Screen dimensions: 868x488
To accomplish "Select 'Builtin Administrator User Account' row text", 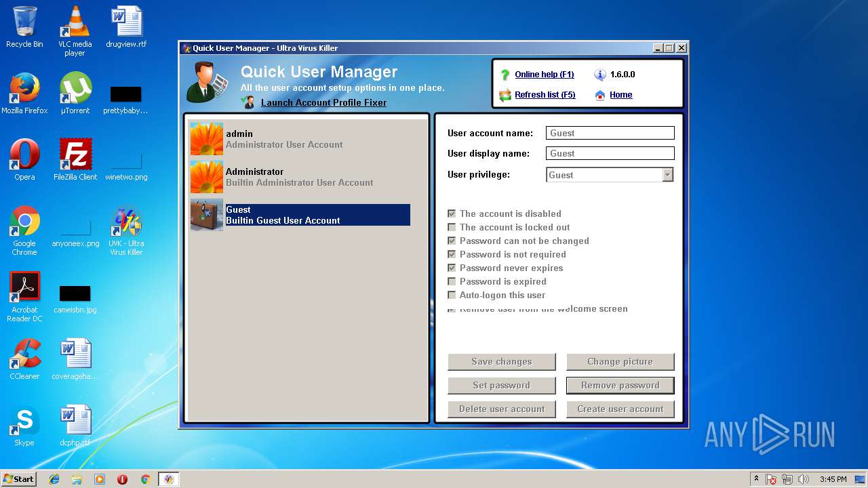I will tap(299, 182).
